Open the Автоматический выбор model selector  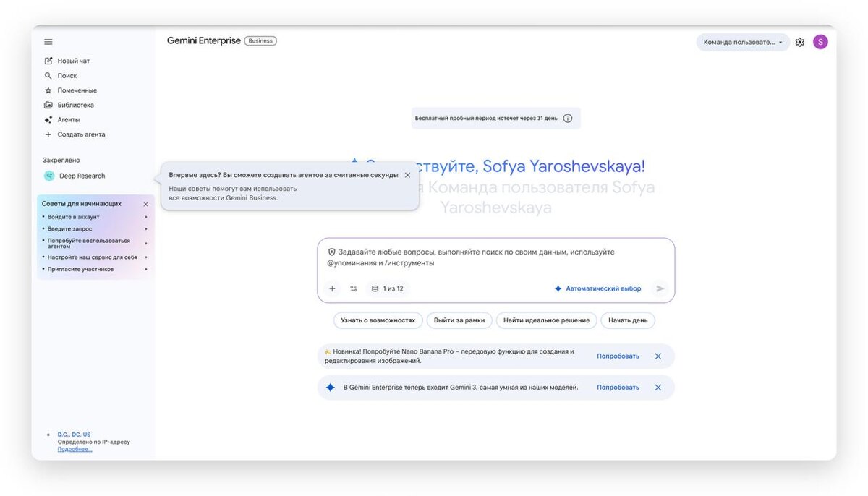(597, 288)
